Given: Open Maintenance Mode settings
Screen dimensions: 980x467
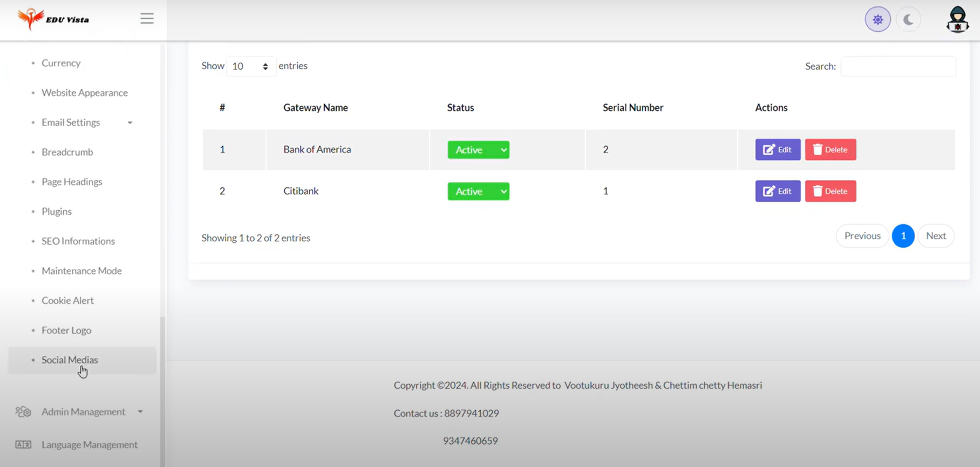Looking at the screenshot, I should point(81,270).
